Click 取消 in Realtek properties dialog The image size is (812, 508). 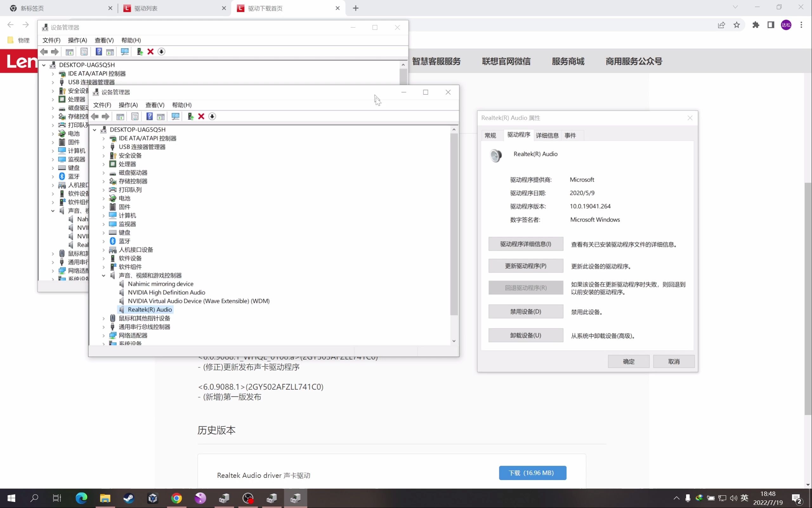click(674, 362)
